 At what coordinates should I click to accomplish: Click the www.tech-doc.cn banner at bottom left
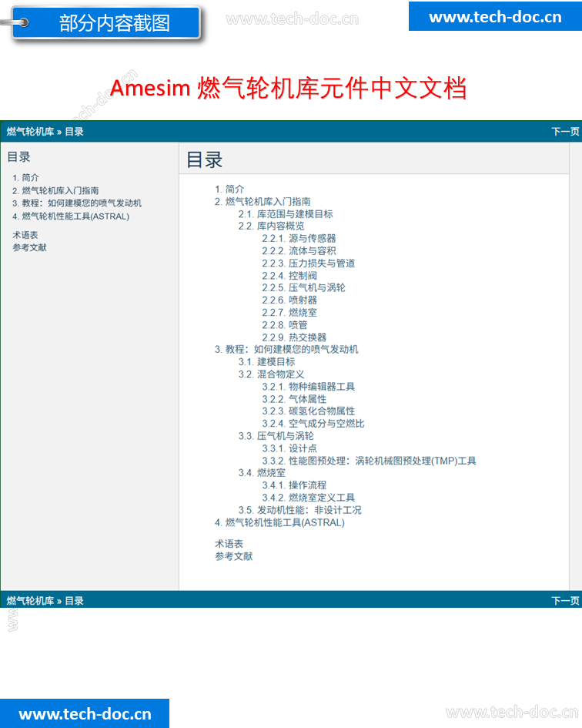[x=85, y=713]
